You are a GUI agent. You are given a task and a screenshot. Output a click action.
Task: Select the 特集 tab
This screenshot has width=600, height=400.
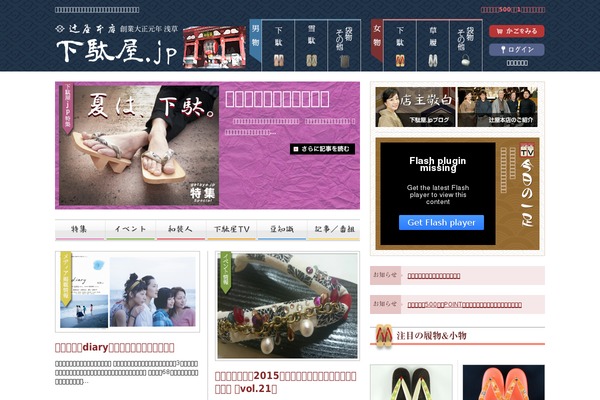pyautogui.click(x=80, y=230)
